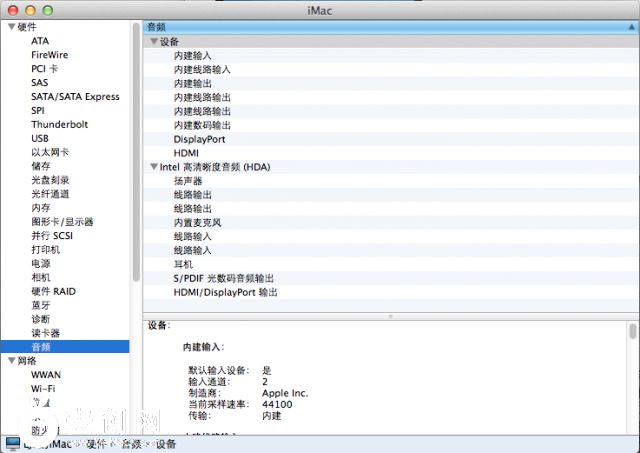Select Thunderbolt in the hardware list

click(x=59, y=125)
